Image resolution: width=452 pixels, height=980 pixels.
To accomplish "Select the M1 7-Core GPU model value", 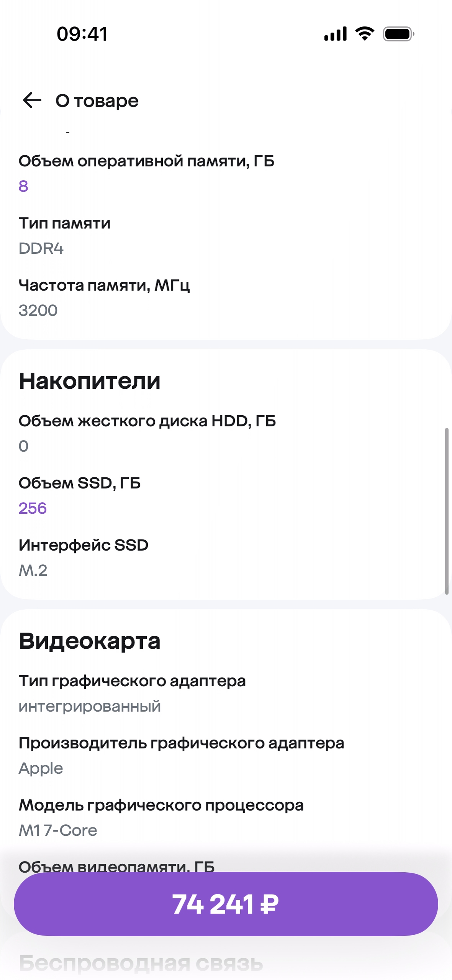I will pyautogui.click(x=58, y=830).
